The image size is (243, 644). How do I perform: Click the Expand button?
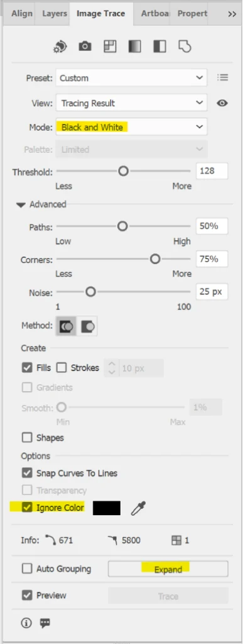168,569
